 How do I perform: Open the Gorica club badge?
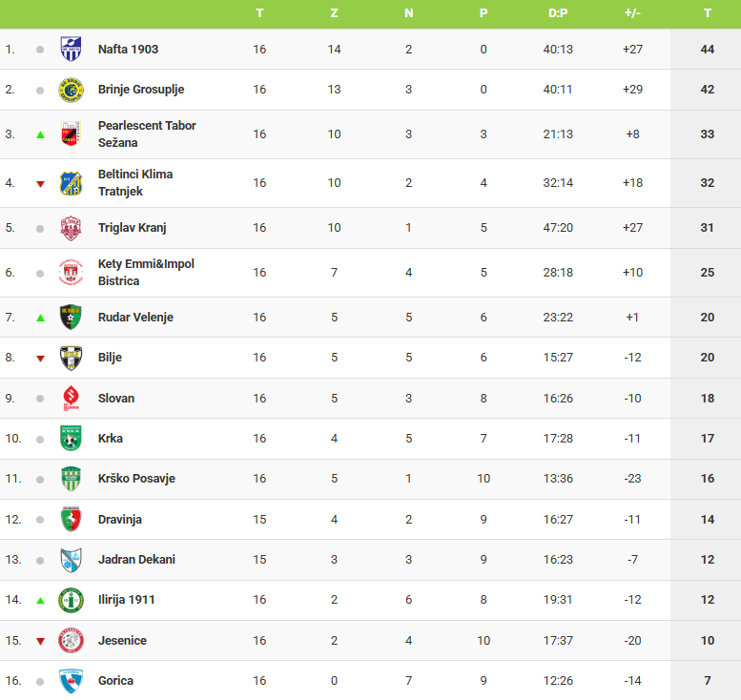[71, 681]
